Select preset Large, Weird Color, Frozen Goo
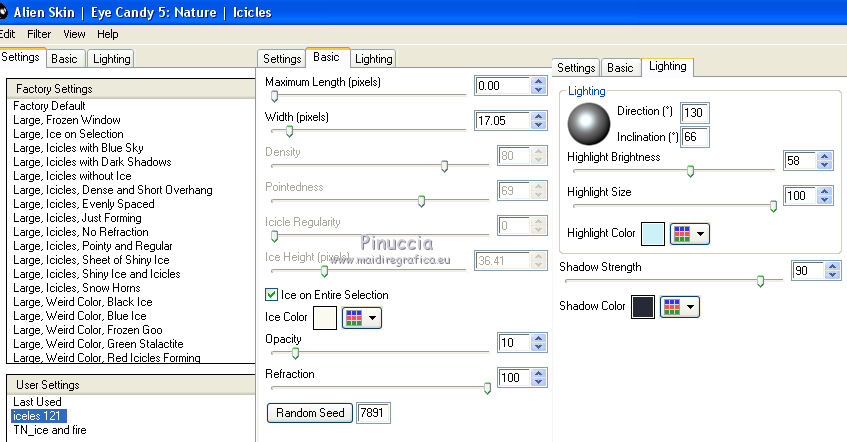Screen dimensions: 847x442 click(x=88, y=330)
